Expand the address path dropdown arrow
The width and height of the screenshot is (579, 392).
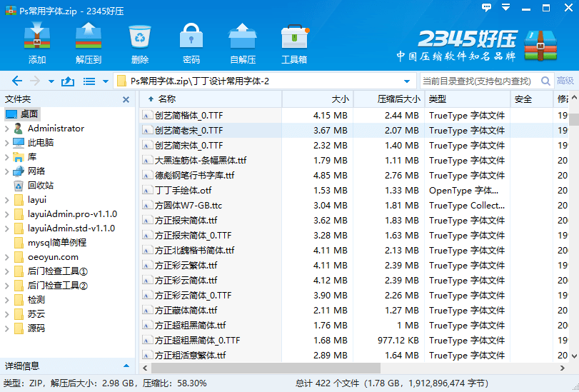[x=407, y=81]
